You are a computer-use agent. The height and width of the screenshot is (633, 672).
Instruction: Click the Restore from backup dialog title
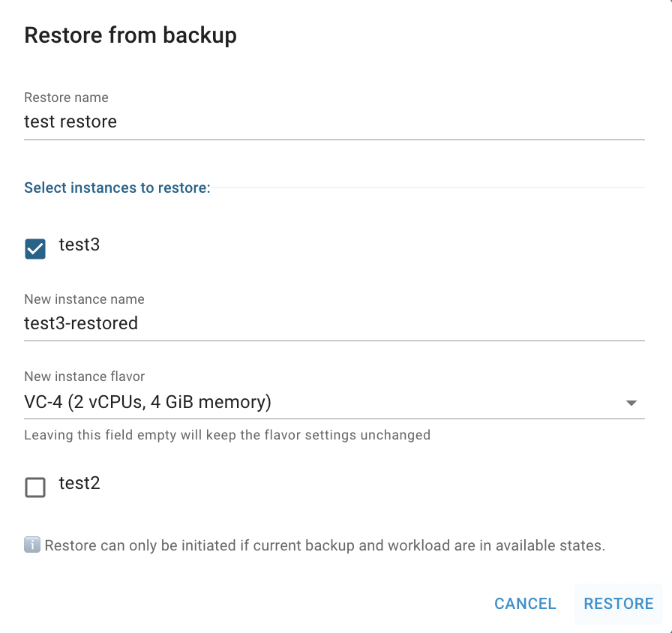pyautogui.click(x=130, y=35)
